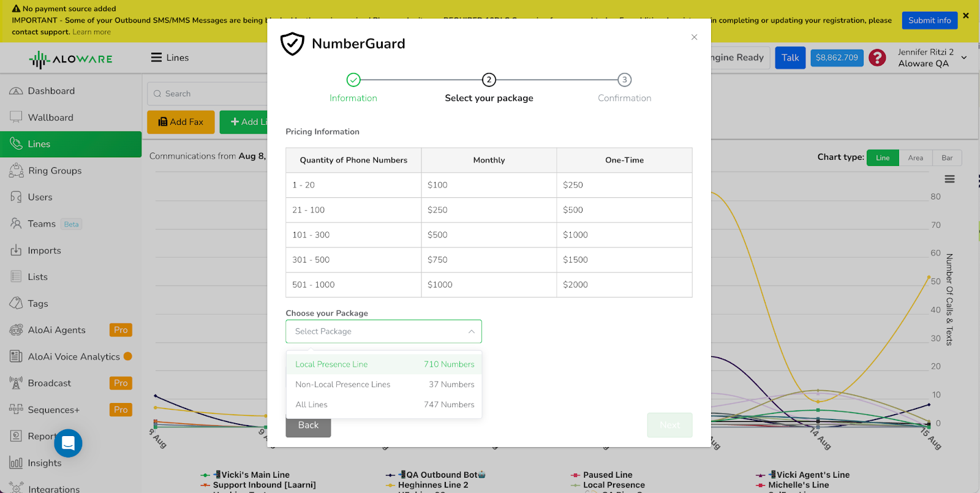Click the Search input field

(208, 94)
